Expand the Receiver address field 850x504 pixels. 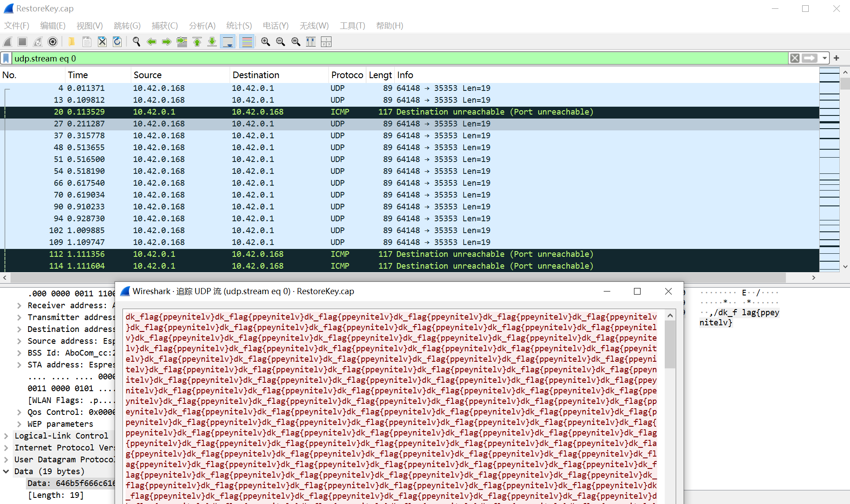click(x=19, y=306)
